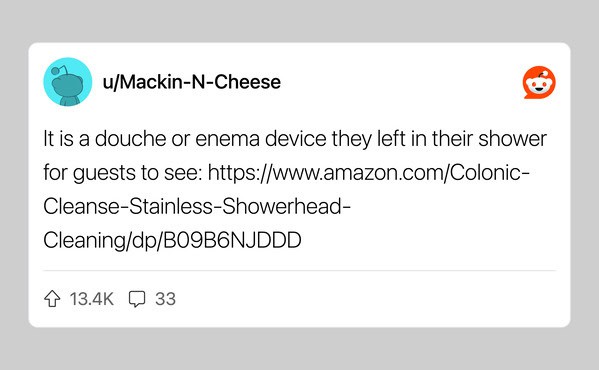The height and width of the screenshot is (370, 599).
Task: Click the word 'shower' in the comment
Action: coord(513,139)
